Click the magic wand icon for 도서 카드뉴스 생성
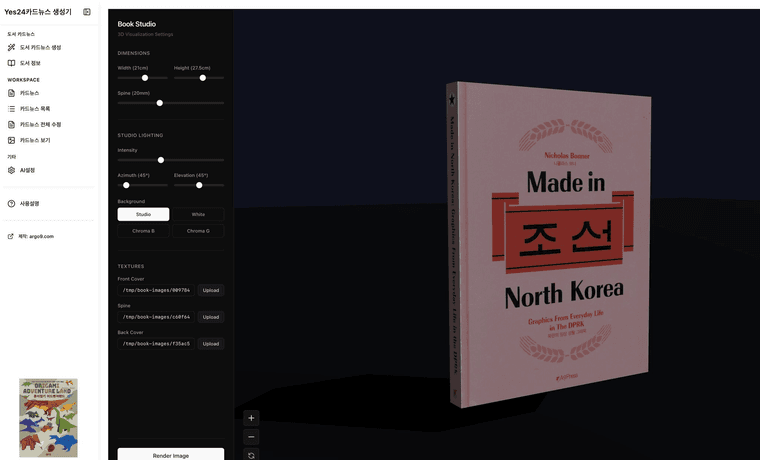This screenshot has height=460, width=760. click(x=11, y=47)
